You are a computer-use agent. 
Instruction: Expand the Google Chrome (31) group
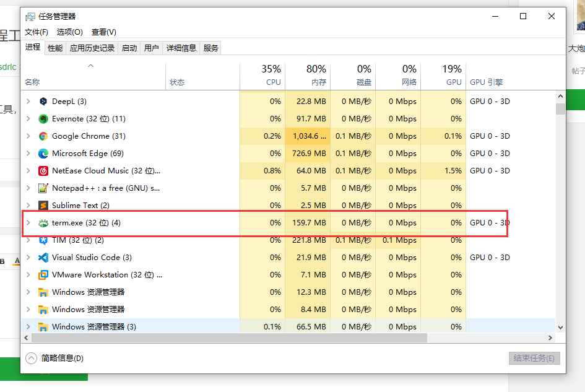[28, 136]
